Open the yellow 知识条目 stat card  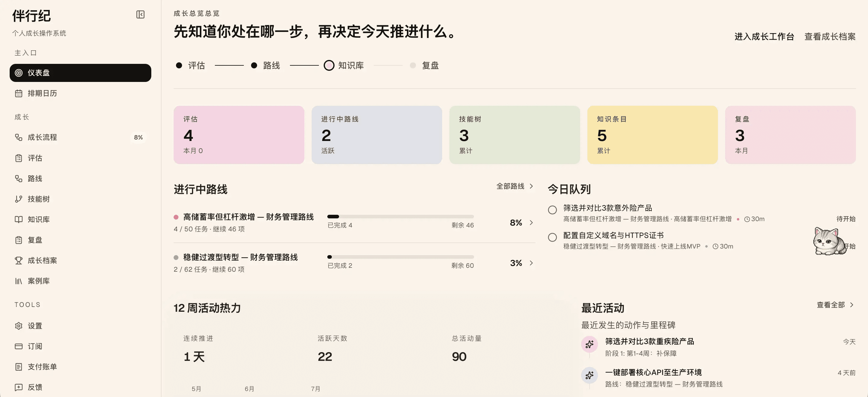tap(652, 135)
